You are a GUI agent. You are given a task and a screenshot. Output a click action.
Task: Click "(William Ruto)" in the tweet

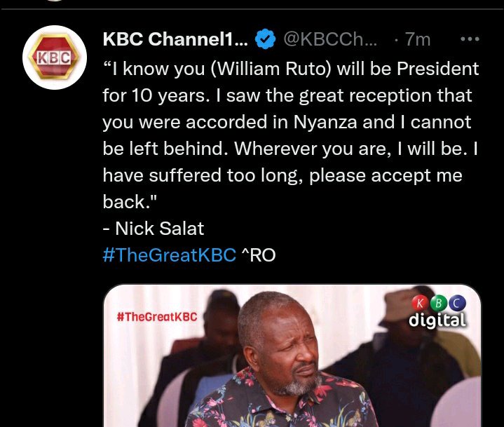coord(271,69)
